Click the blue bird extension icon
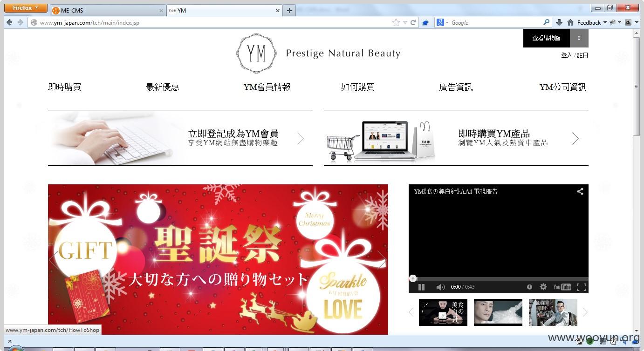The height and width of the screenshot is (351, 644). (425, 22)
